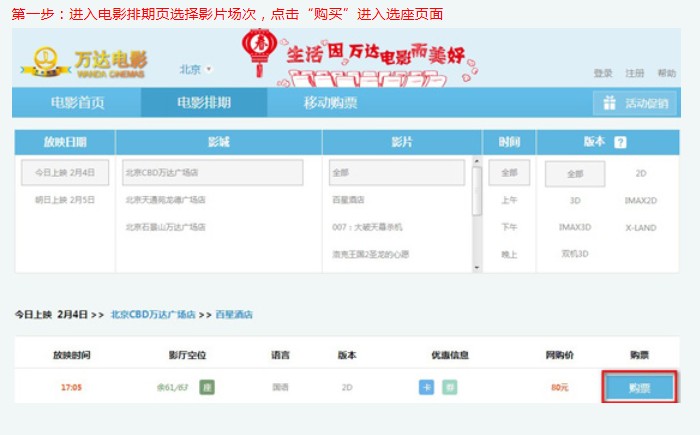Click the Wanda Cinemas logo
The height and width of the screenshot is (435, 700).
coord(84,61)
